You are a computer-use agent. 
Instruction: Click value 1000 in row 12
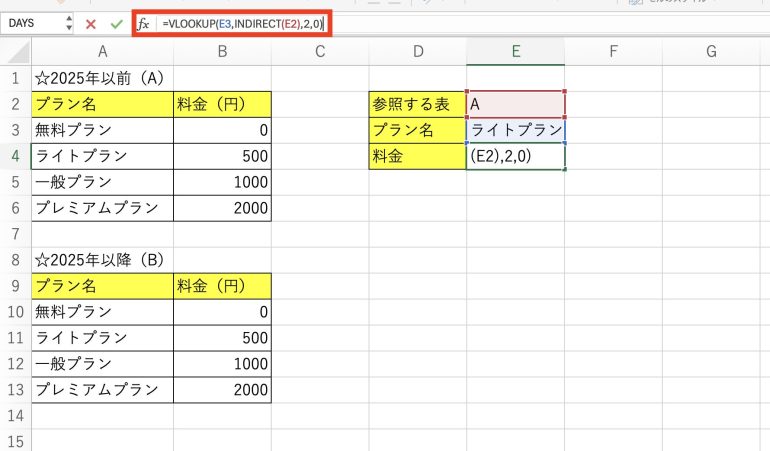point(222,364)
